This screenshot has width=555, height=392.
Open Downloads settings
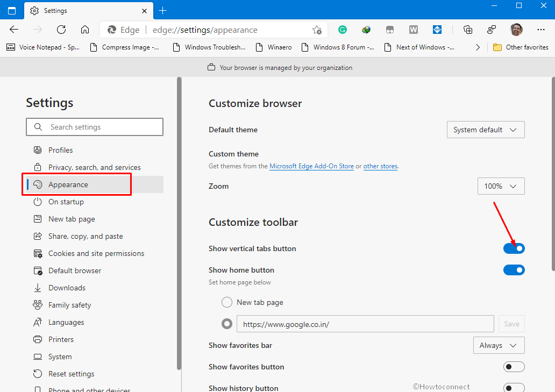point(95,288)
